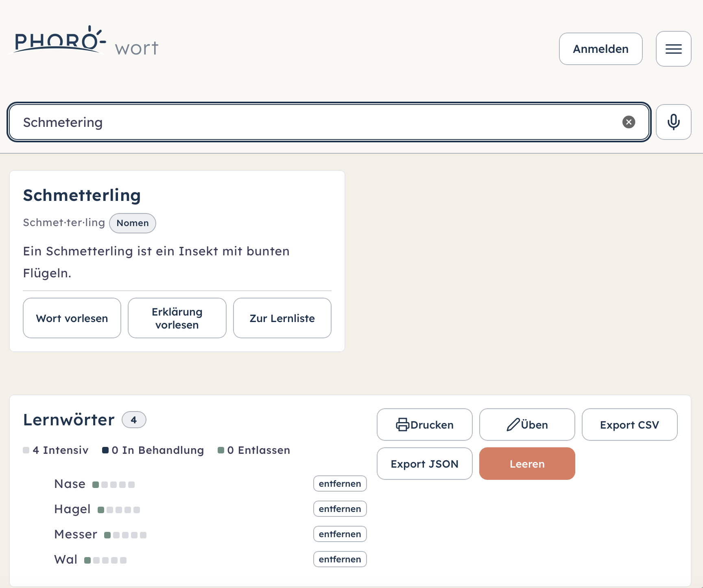Click Anmelden to sign in
Screen dimensions: 703x588
(x=600, y=49)
